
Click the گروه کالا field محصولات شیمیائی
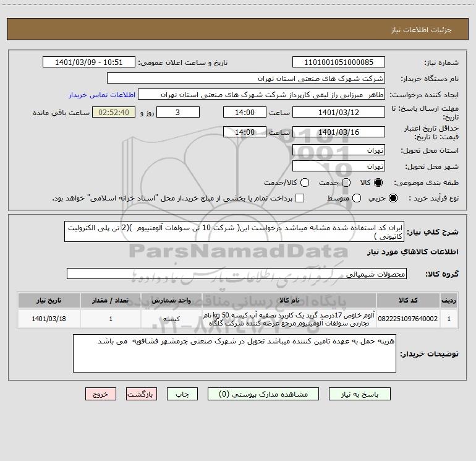(x=237, y=274)
